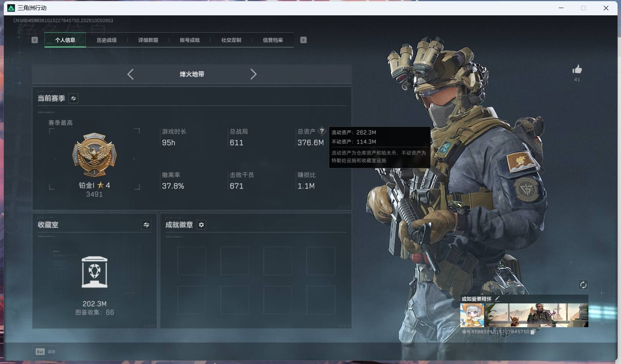Switch to the 历史战绩 tab
The width and height of the screenshot is (621, 364).
(107, 40)
